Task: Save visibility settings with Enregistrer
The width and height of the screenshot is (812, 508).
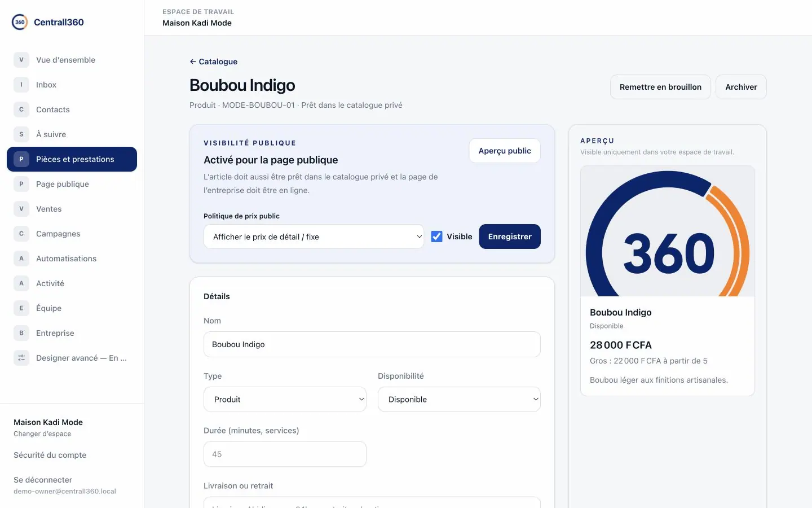Action: pos(510,237)
